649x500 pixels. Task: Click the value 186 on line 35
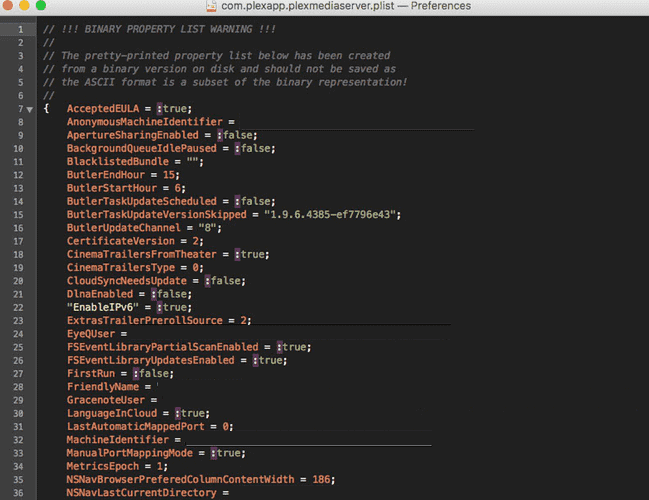pos(321,479)
